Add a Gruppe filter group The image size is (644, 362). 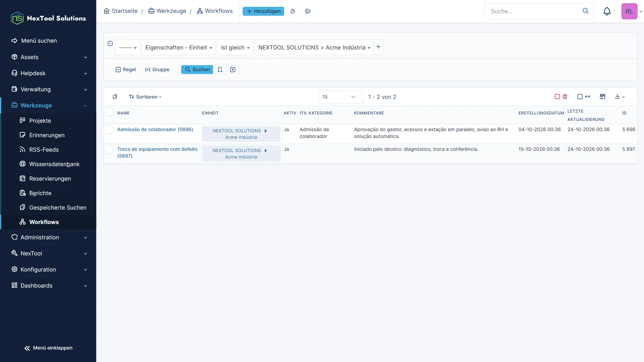click(x=157, y=70)
